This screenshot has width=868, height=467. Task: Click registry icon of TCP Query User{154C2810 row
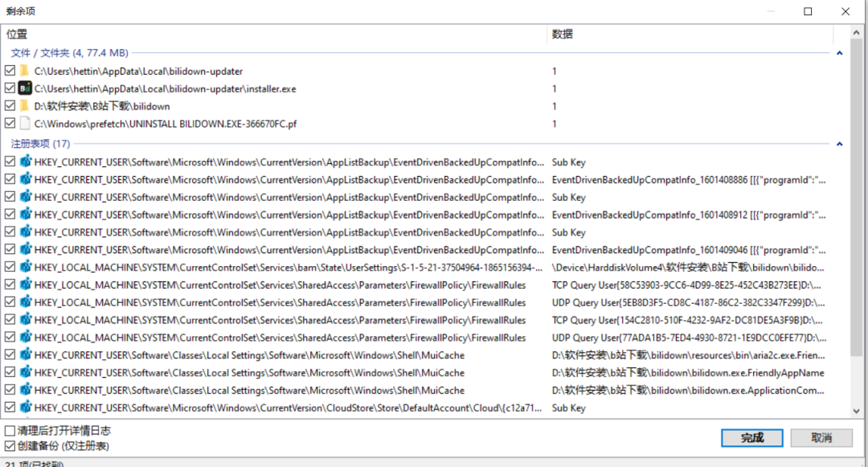[x=26, y=319]
